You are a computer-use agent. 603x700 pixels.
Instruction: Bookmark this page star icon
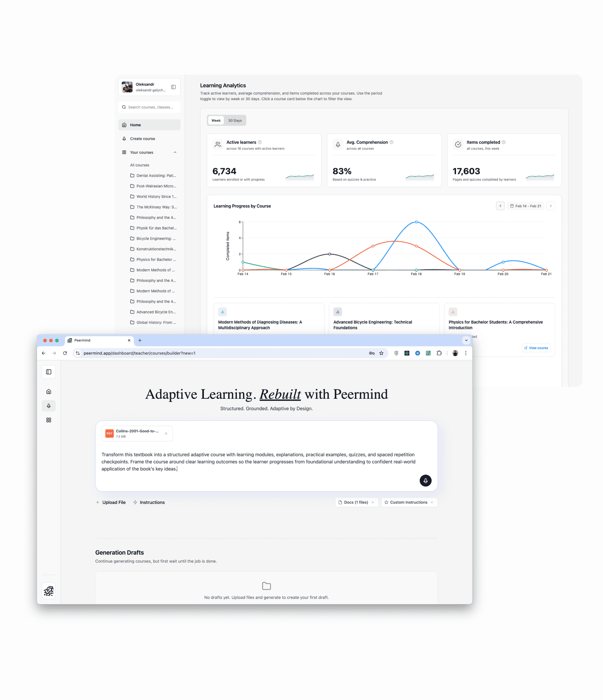[x=381, y=353]
